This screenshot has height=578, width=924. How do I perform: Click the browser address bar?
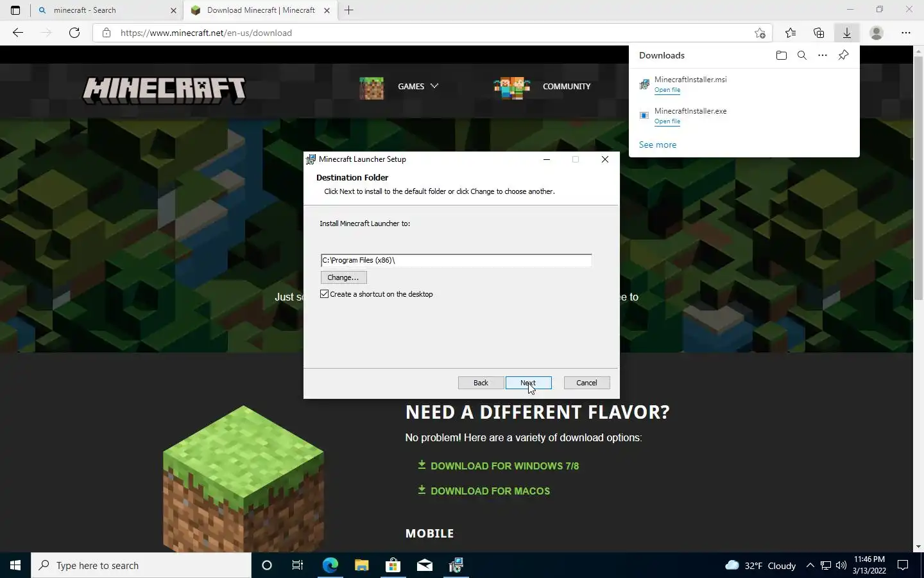click(x=433, y=33)
